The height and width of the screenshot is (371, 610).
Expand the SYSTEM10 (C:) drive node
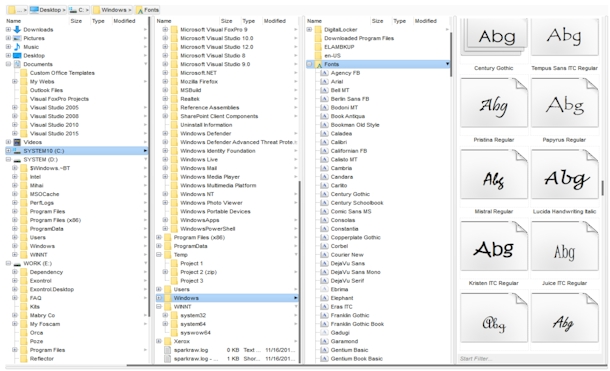click(8, 150)
